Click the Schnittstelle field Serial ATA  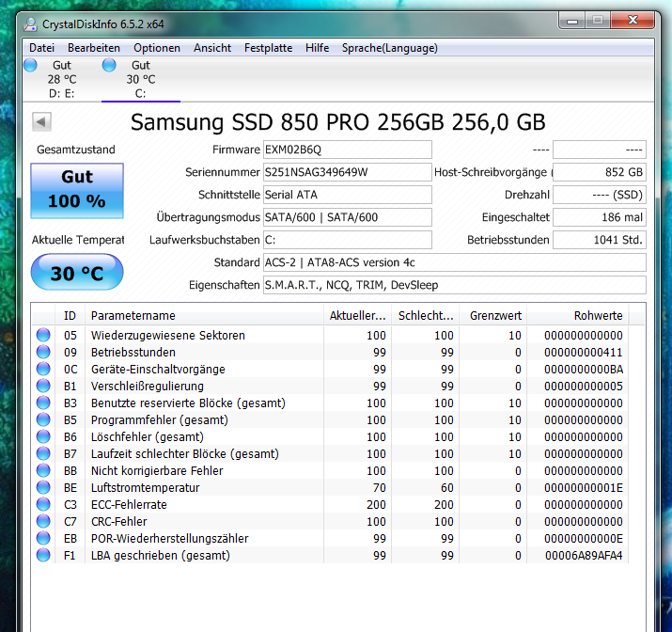pos(347,195)
